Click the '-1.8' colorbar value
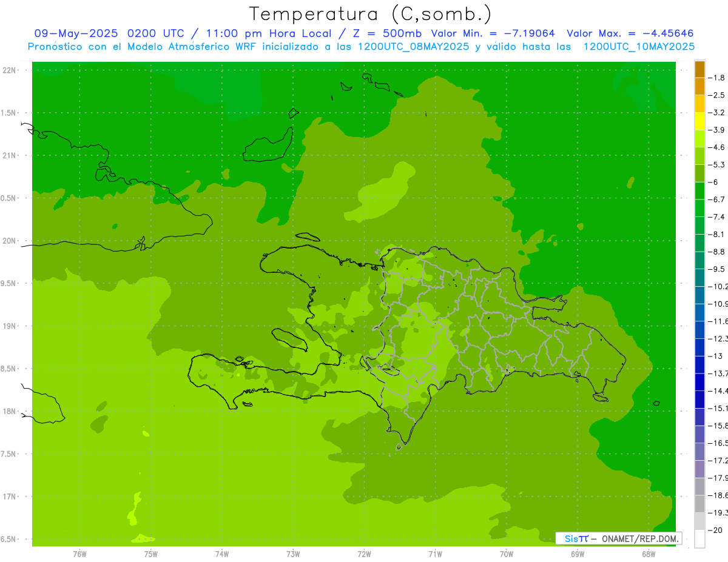Screen dimensions: 728x562 pyautogui.click(x=718, y=78)
